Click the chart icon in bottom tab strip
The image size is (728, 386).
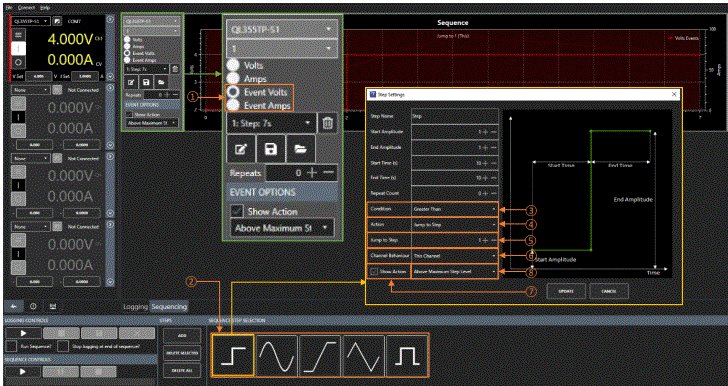click(53, 307)
